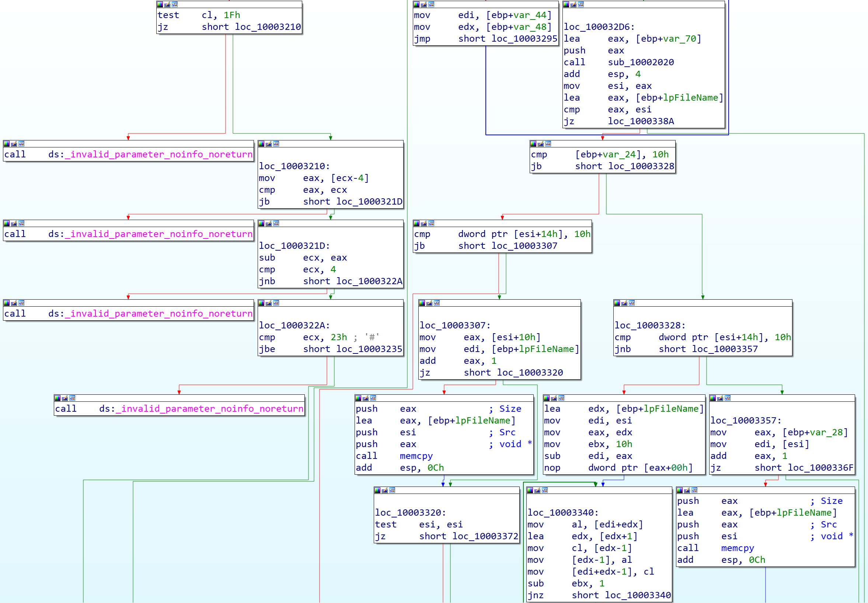Set color of the 'mov edi, [ebp+var_44]' block
This screenshot has height=603, width=868.
coord(416,4)
